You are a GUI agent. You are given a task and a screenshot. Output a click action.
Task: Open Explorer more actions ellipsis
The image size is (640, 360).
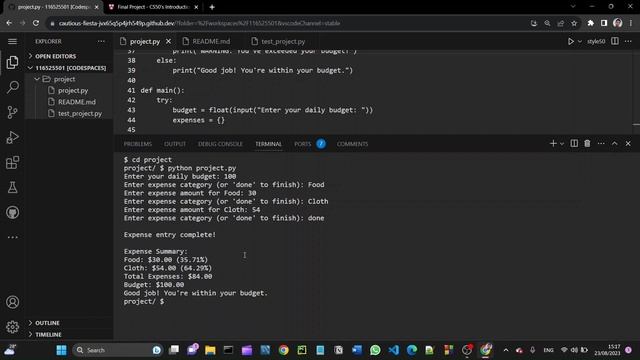point(101,41)
